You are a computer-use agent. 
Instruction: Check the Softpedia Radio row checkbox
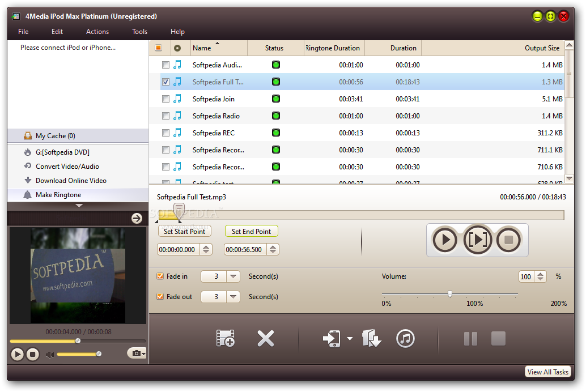tap(165, 116)
